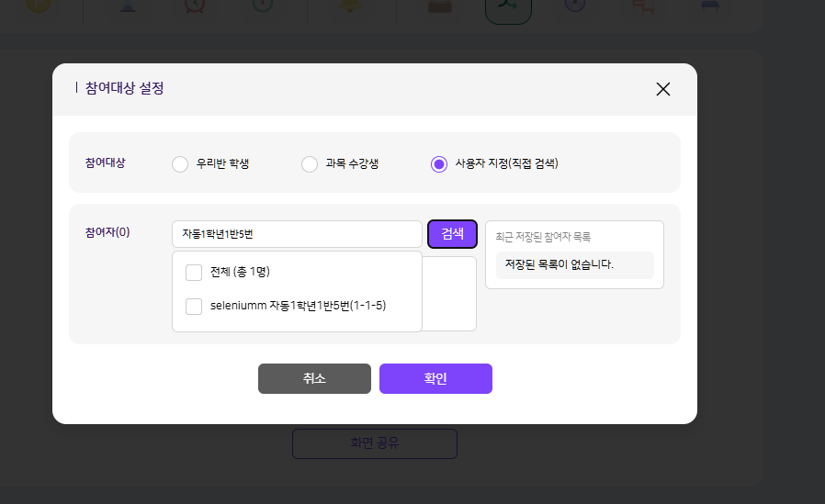
Task: Focus the 참여자 search input field
Action: [296, 234]
